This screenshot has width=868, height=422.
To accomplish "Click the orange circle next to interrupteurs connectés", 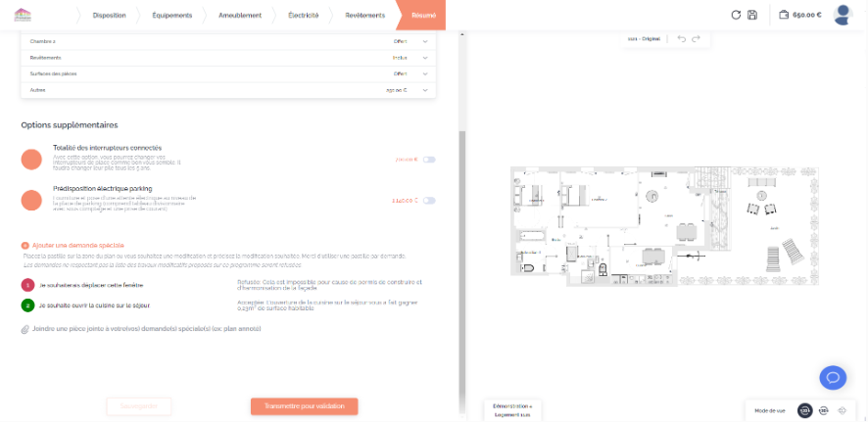I will pyautogui.click(x=31, y=160).
